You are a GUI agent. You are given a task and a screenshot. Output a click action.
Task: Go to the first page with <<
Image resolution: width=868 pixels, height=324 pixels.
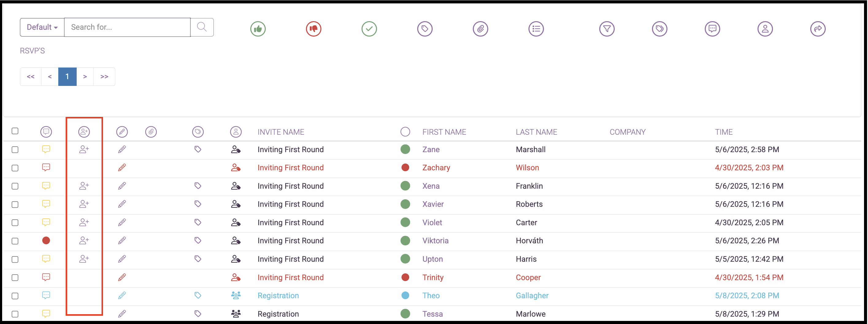click(x=31, y=76)
